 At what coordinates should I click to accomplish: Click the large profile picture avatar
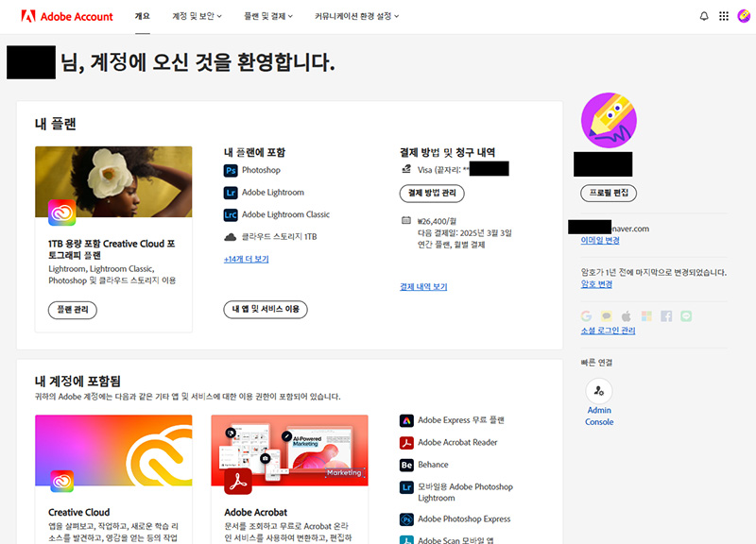pyautogui.click(x=609, y=121)
